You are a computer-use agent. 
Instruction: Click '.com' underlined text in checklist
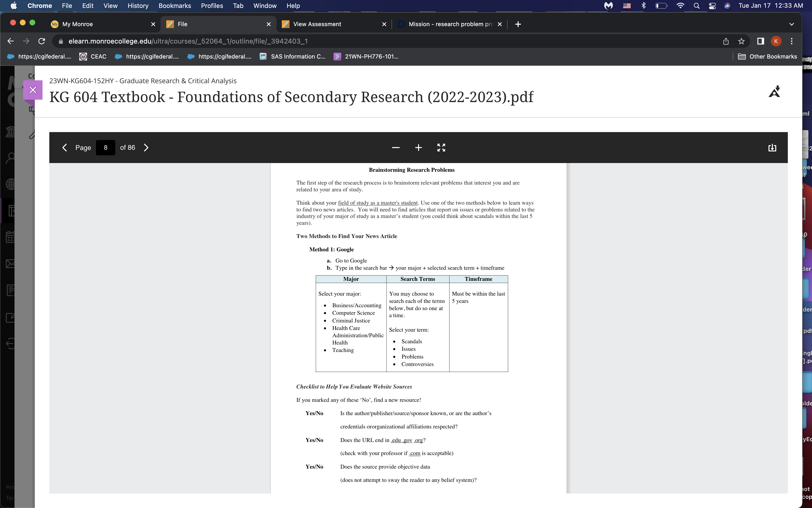click(x=414, y=453)
